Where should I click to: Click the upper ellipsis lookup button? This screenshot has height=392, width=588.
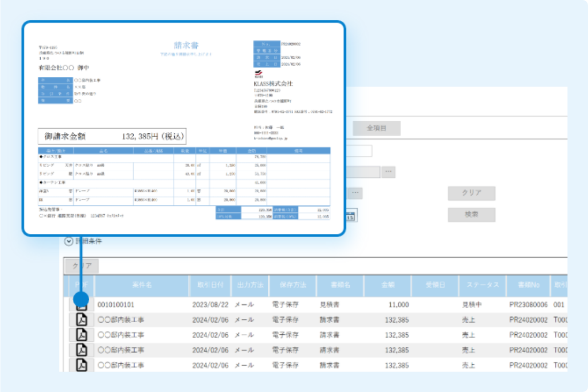tap(389, 172)
